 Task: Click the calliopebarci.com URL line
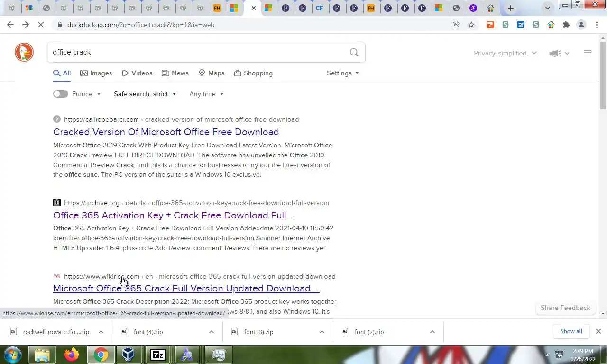pos(182,119)
